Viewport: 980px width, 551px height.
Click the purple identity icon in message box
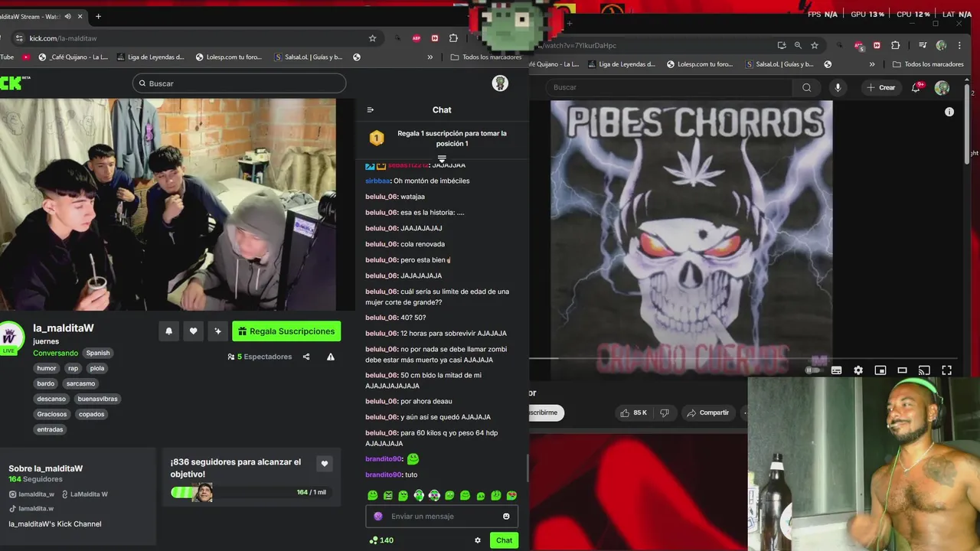(377, 517)
